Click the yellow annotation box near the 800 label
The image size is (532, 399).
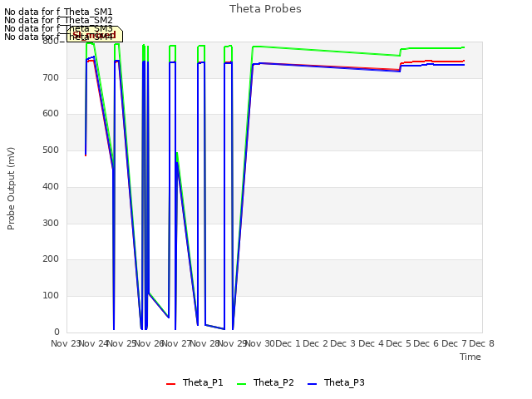tap(95, 34)
